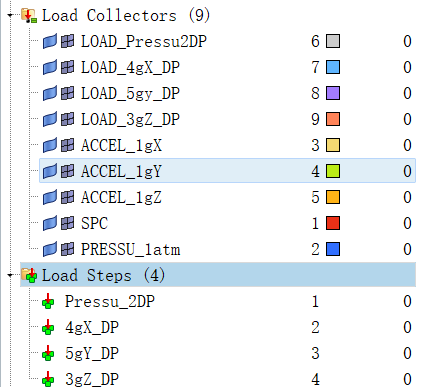This screenshot has width=423, height=387.
Task: Open the gray color swatch for LOAD_Pressu2DP
Action: [333, 41]
